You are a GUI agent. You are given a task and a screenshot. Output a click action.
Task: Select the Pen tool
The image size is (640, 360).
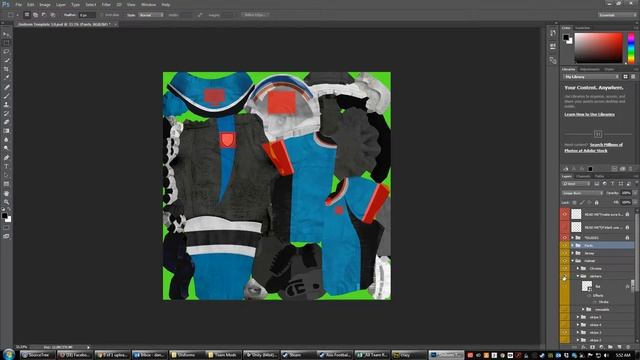(x=6, y=158)
